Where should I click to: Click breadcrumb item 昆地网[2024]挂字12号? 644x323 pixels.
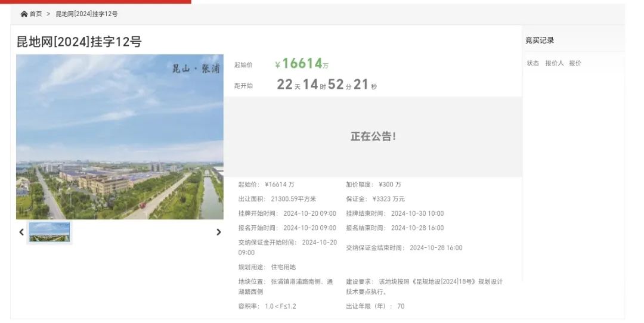click(x=86, y=14)
